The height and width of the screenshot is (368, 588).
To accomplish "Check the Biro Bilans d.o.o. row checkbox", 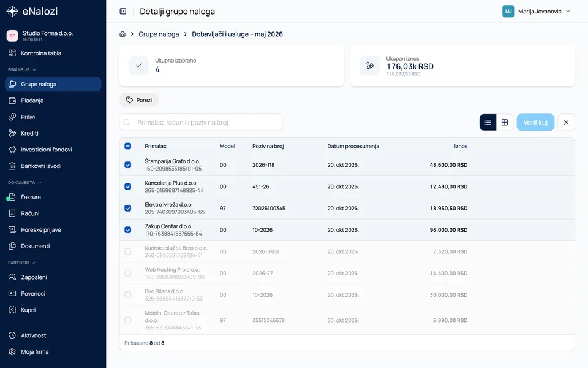I will 128,295.
